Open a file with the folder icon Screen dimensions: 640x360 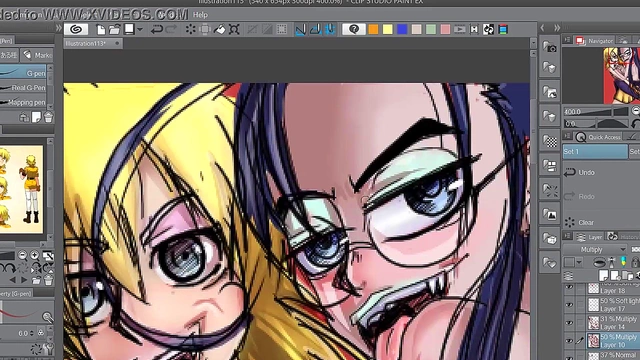114,29
